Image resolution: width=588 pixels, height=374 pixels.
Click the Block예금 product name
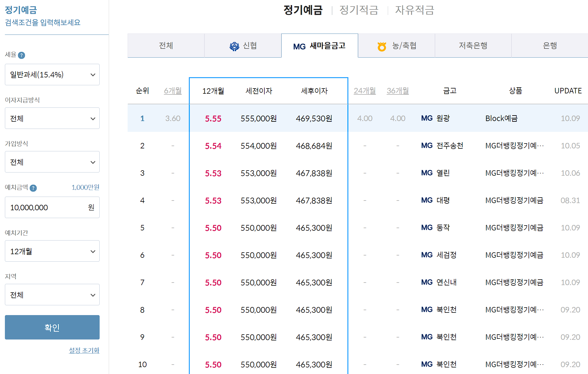[501, 118]
